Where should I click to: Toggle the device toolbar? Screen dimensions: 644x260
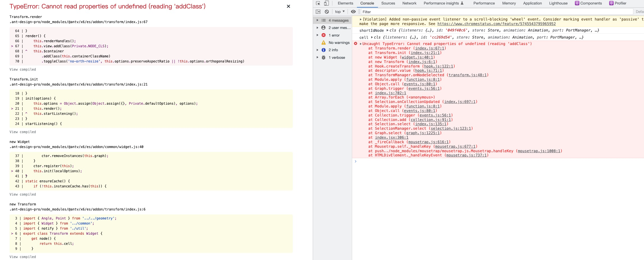tap(326, 3)
